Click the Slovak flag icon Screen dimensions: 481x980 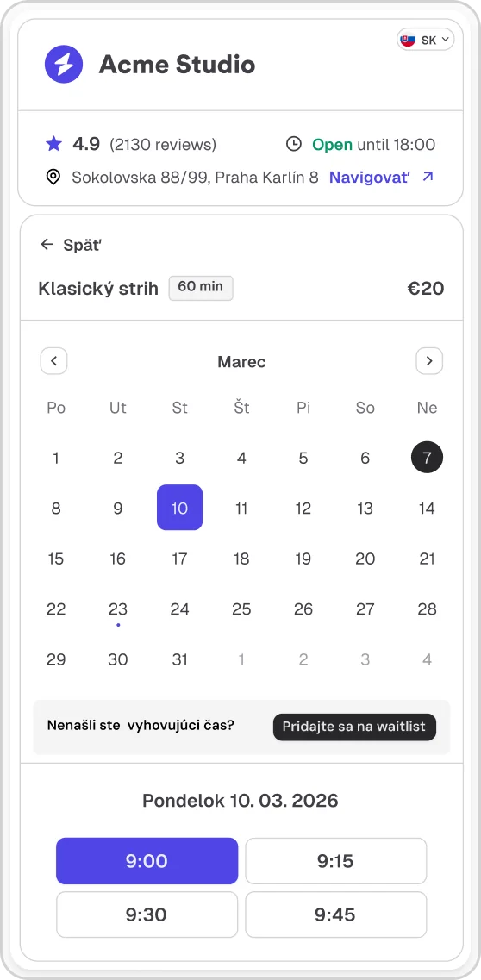tap(408, 40)
